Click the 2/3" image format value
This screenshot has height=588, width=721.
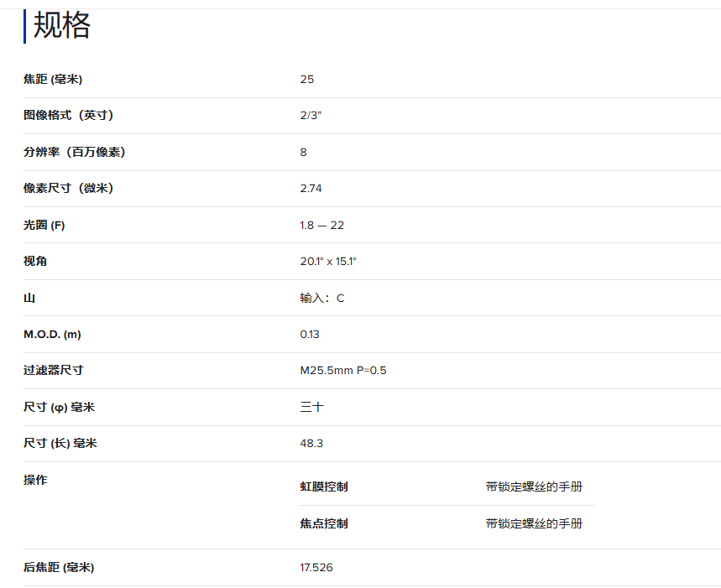click(311, 116)
